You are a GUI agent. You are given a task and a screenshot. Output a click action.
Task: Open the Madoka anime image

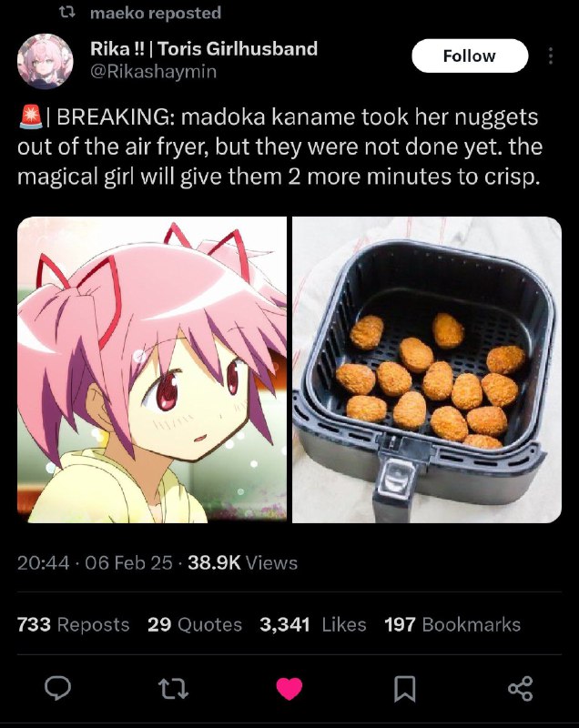pos(152,369)
